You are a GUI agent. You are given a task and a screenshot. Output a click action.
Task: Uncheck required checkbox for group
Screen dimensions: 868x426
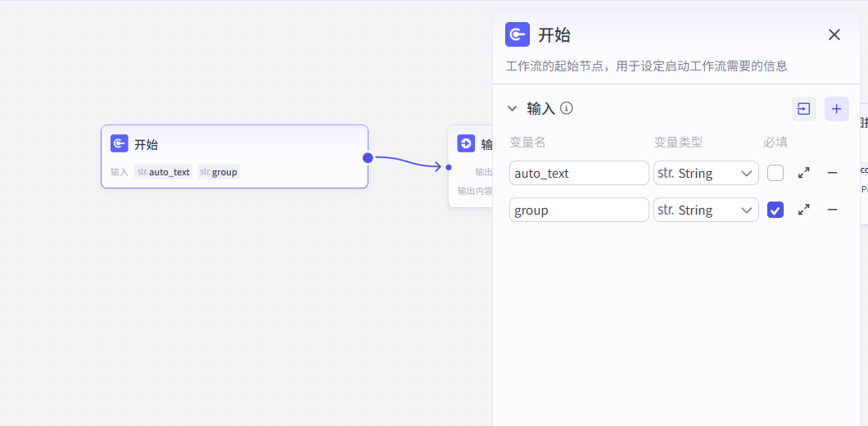click(x=775, y=210)
